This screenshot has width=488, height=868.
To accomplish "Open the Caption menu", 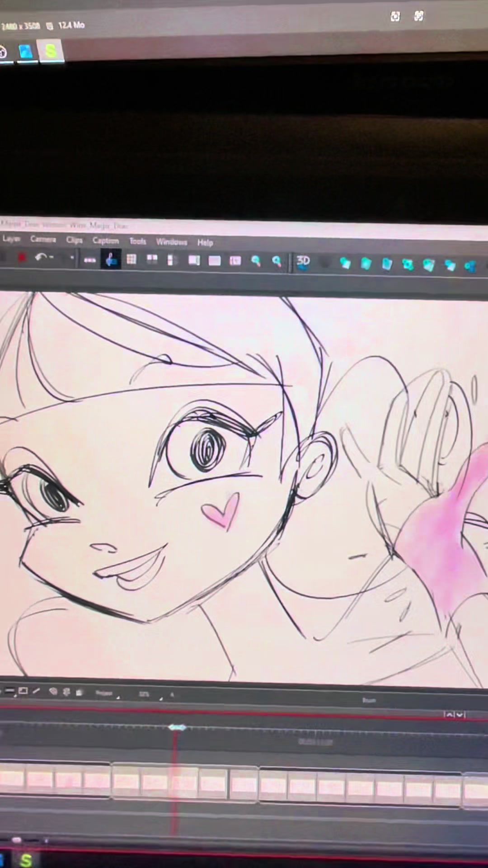I will 105,241.
